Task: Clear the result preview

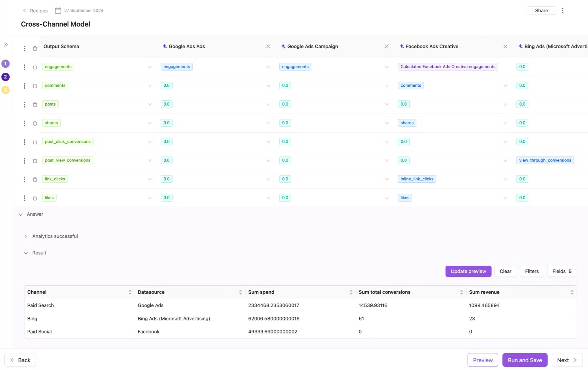Action: tap(505, 271)
